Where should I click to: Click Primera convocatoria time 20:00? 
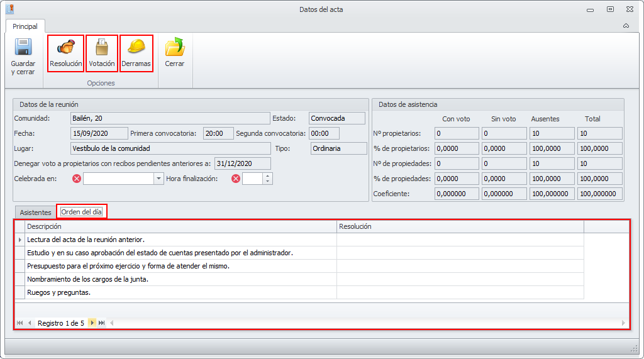[218, 133]
